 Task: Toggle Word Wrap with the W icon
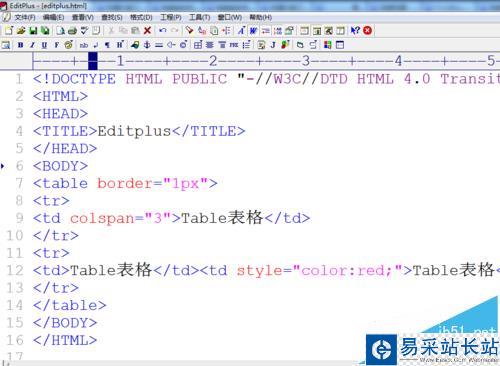pyautogui.click(x=253, y=31)
